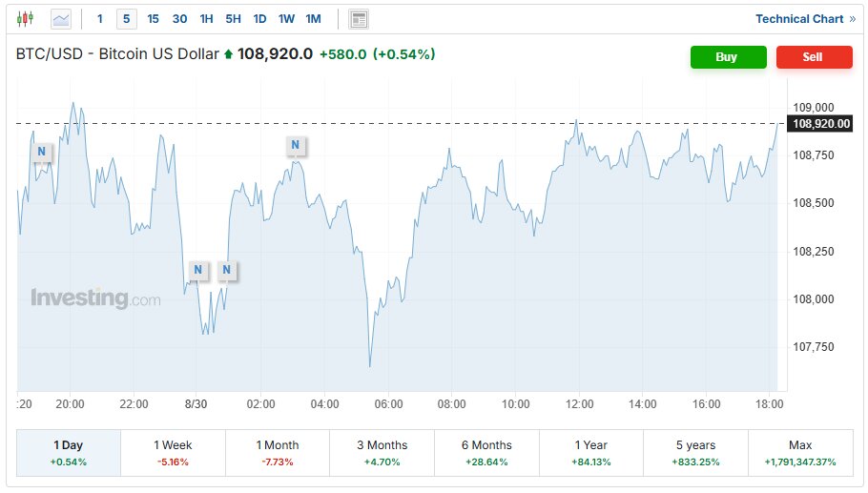
Task: Select the 5 minute interval
Action: click(x=126, y=19)
